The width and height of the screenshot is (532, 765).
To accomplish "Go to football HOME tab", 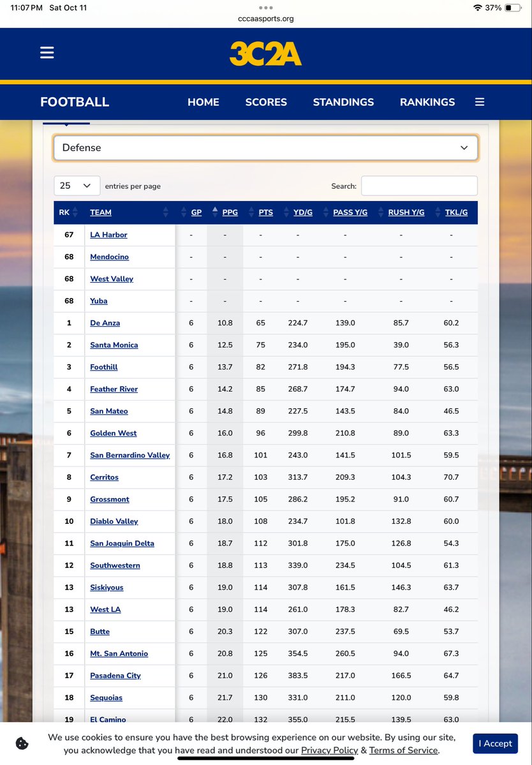I will 203,102.
